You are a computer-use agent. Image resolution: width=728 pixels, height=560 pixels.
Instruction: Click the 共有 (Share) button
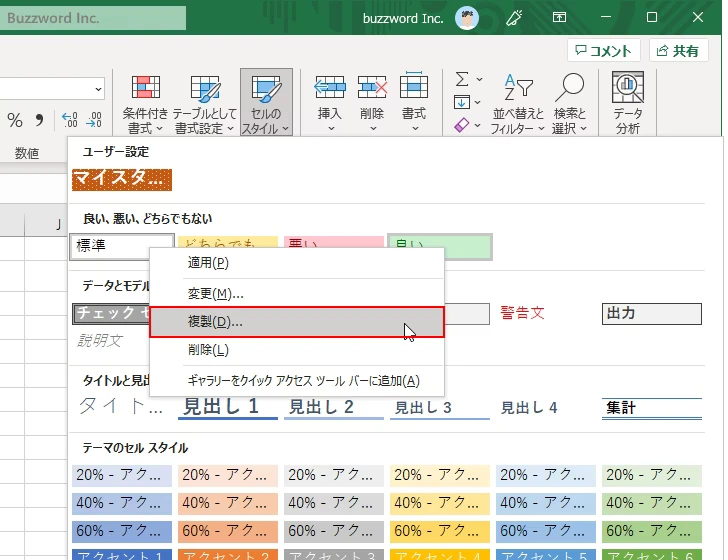[x=678, y=50]
